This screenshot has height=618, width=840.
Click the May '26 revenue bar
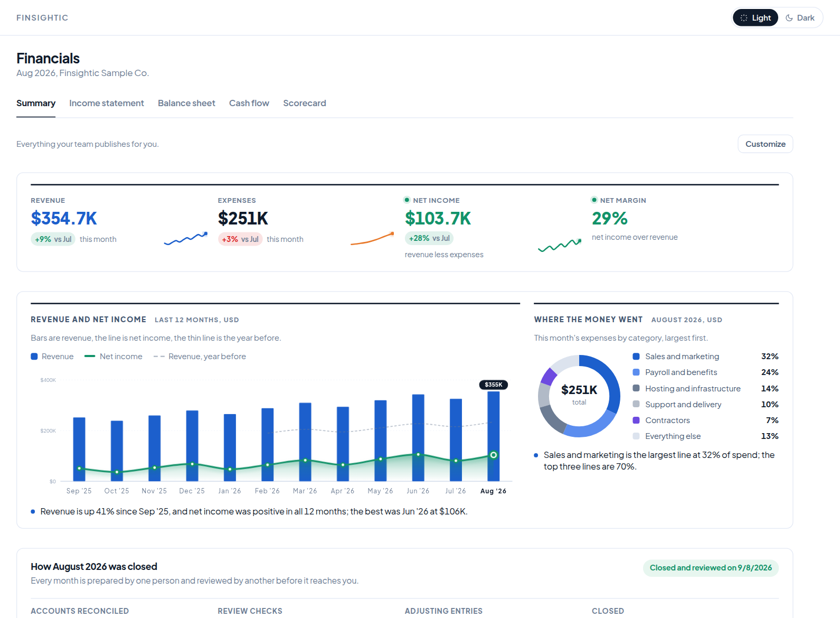(x=381, y=441)
